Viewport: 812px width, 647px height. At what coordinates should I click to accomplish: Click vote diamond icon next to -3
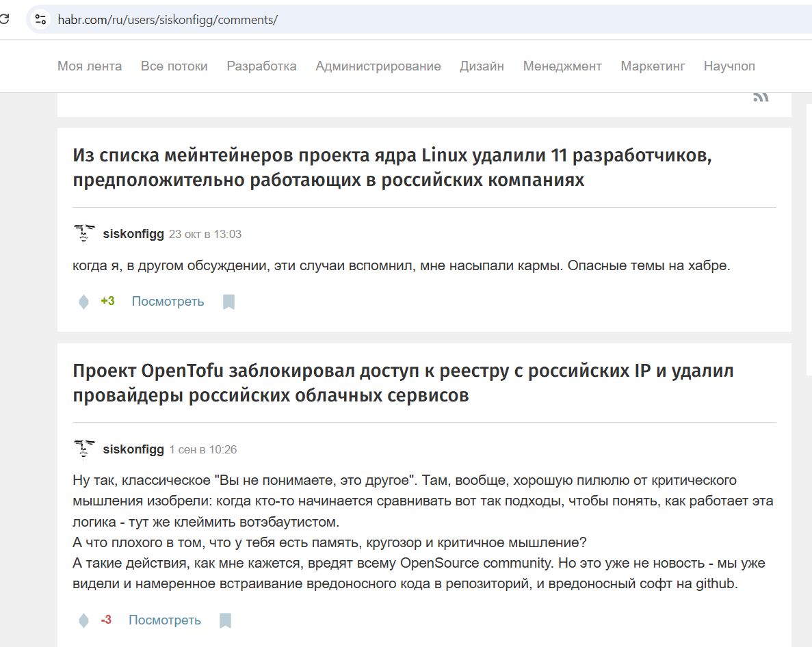[x=83, y=620]
